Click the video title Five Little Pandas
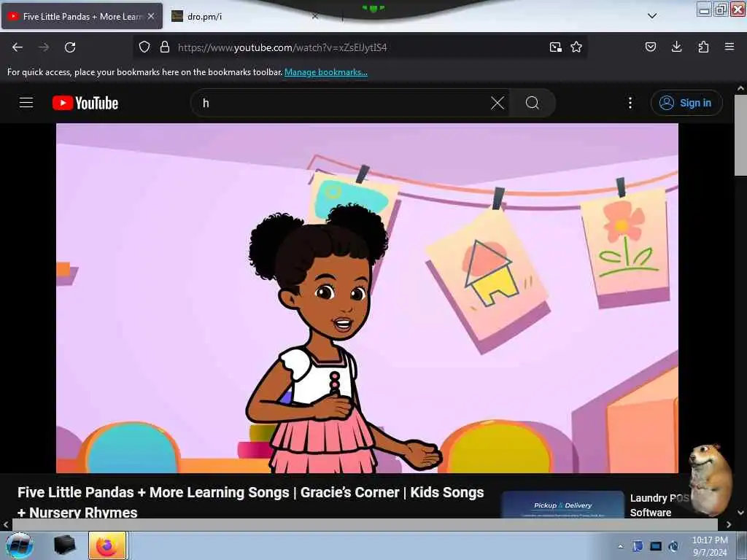Screen dimensions: 747x560 [x=251, y=502]
